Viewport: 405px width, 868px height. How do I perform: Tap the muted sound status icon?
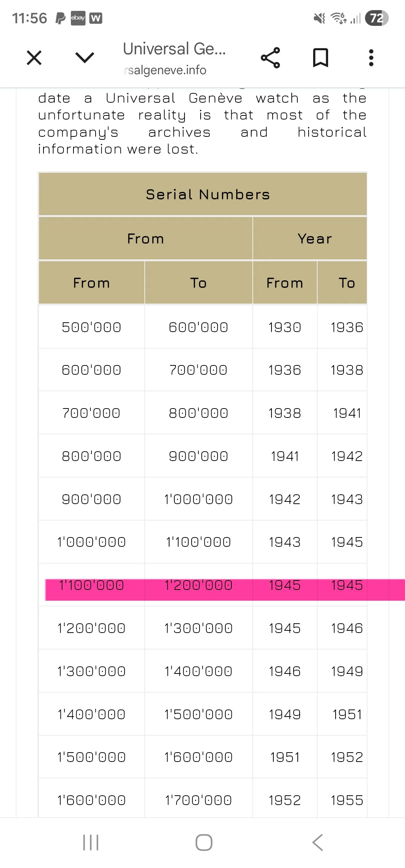point(319,18)
